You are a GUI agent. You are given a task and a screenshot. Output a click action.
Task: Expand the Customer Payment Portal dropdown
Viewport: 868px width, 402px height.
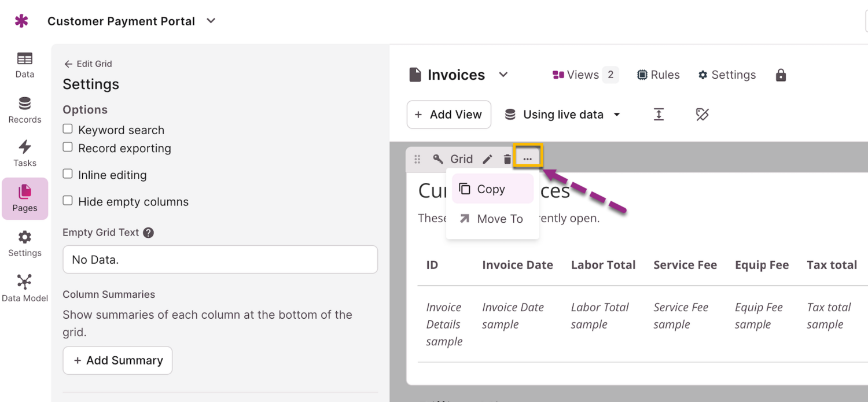click(211, 21)
